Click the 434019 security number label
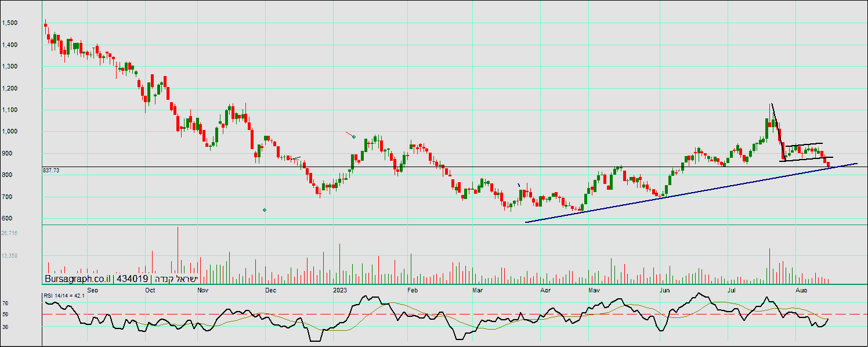868x347 pixels. coord(132,279)
